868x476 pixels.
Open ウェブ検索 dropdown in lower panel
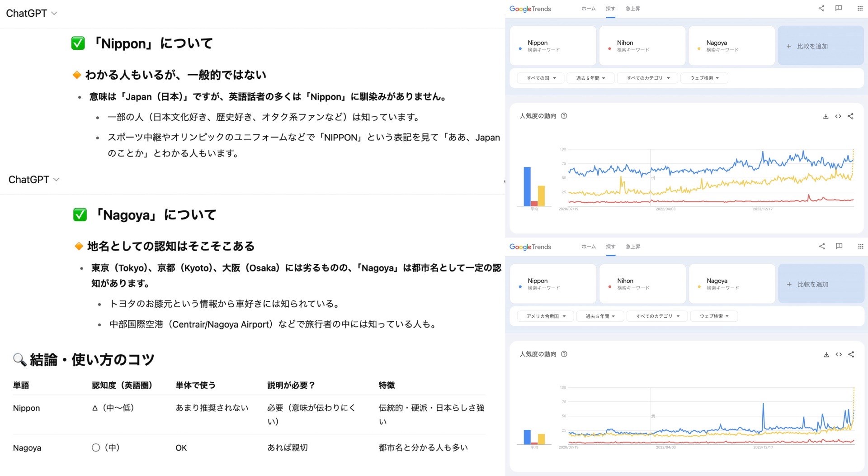tap(714, 316)
